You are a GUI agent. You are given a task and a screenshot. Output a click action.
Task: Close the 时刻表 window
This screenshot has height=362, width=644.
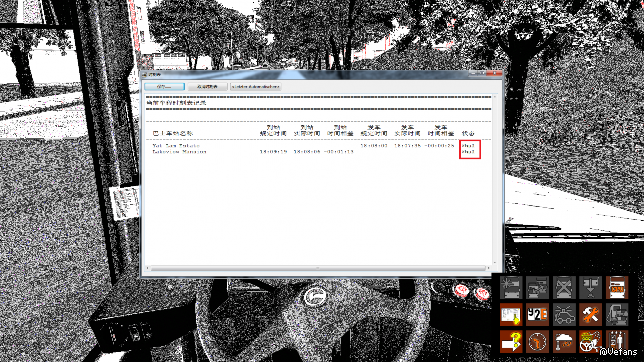point(494,73)
